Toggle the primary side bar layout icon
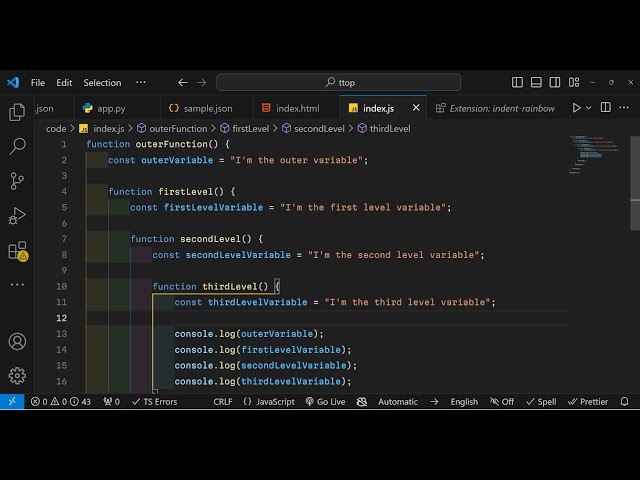This screenshot has width=640, height=480. pos(517,83)
